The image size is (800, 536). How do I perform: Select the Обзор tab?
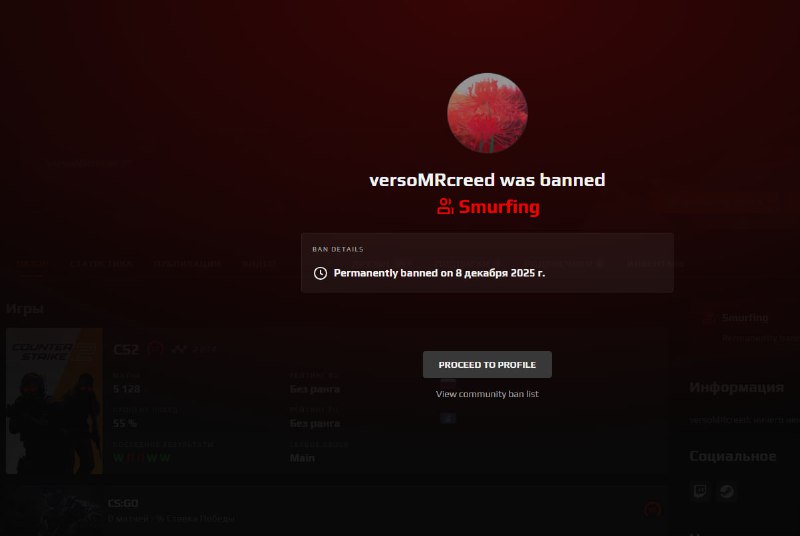click(x=32, y=264)
